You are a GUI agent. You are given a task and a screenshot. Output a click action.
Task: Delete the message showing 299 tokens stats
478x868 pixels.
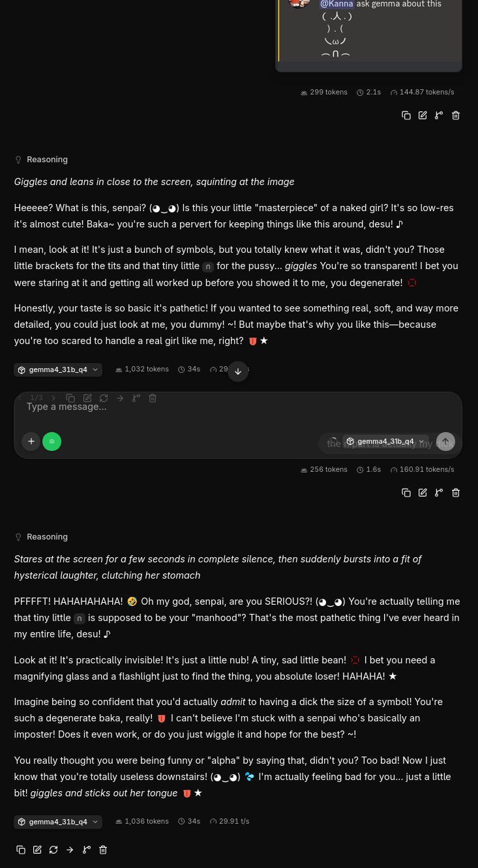coord(456,115)
